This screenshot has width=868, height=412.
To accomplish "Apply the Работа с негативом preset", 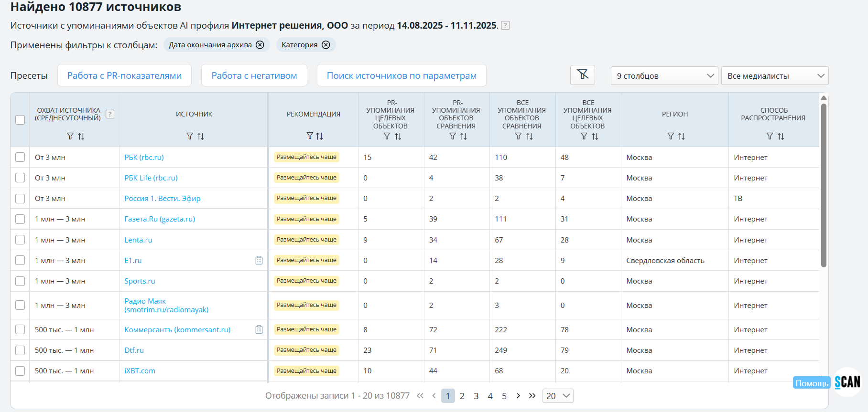I will pos(254,75).
